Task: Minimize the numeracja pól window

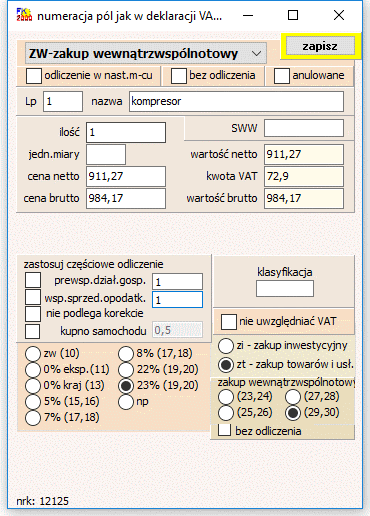Action: click(x=248, y=15)
